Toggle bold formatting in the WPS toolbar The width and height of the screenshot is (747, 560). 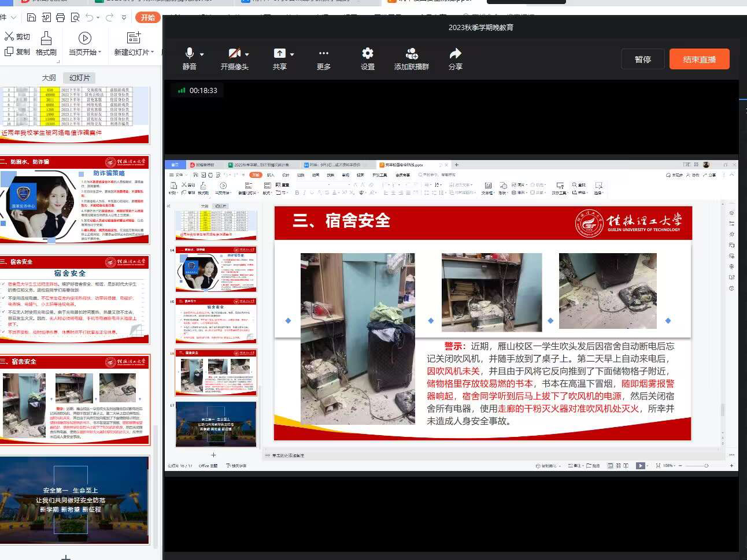pos(297,191)
